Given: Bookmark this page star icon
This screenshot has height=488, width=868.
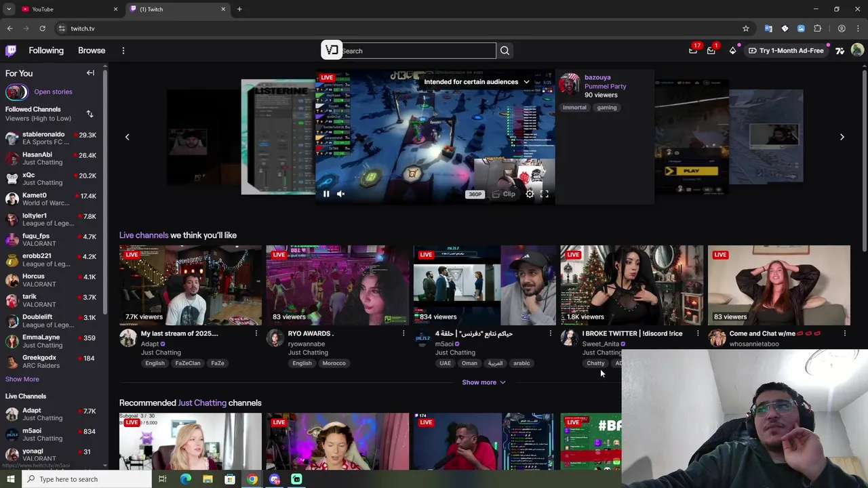Looking at the screenshot, I should tap(746, 28).
